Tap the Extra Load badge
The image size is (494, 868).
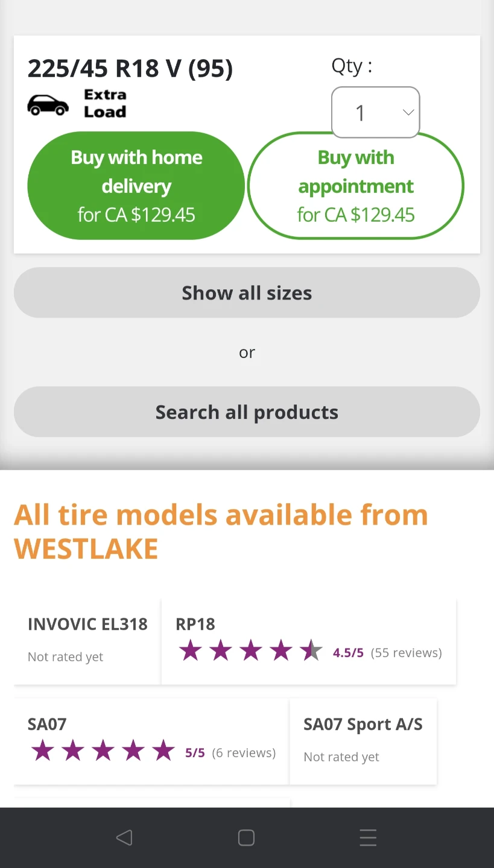(x=105, y=104)
